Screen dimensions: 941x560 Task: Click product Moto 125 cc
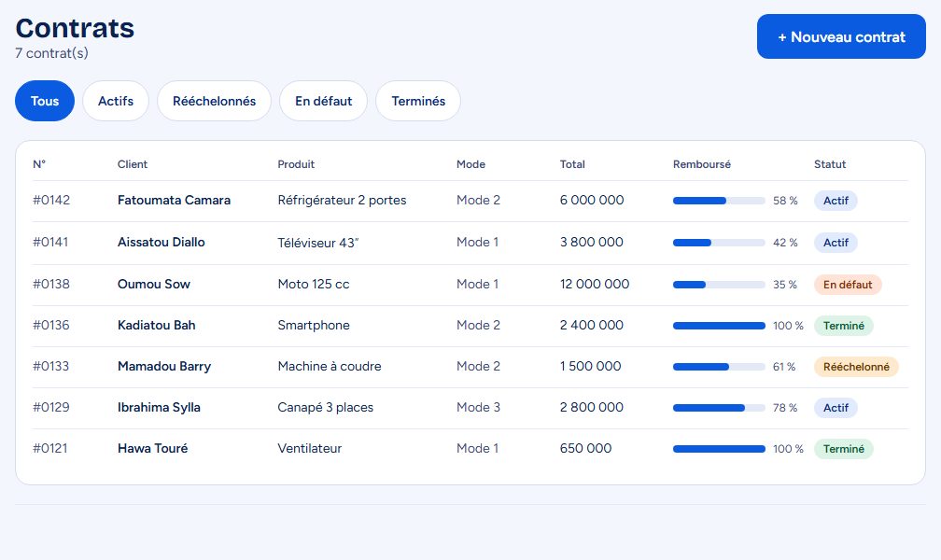[314, 285]
